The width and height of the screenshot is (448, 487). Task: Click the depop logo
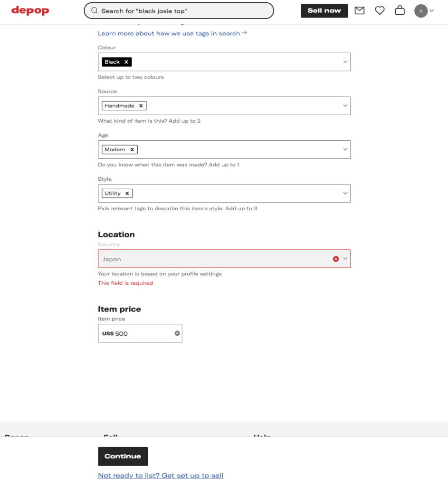(x=30, y=10)
